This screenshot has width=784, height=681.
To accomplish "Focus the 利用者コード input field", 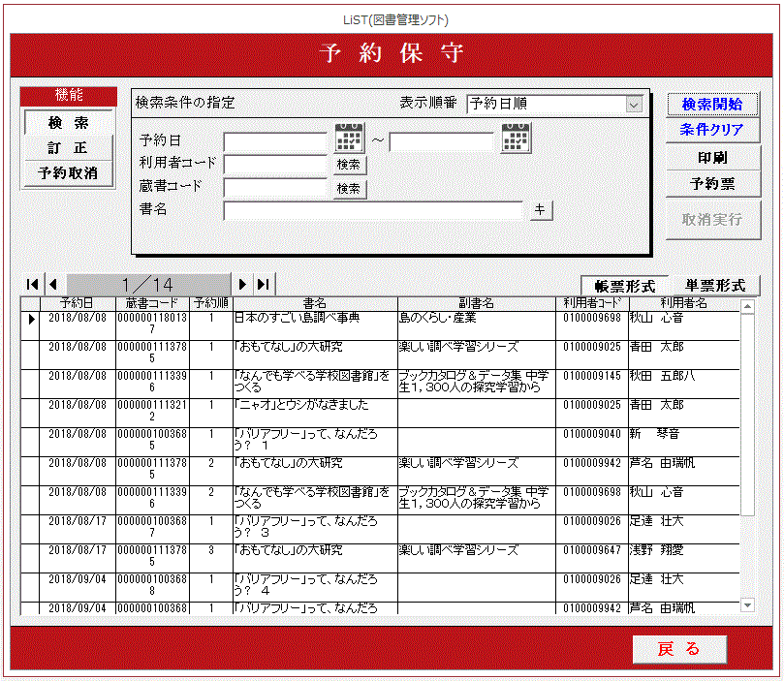I will click(x=276, y=165).
